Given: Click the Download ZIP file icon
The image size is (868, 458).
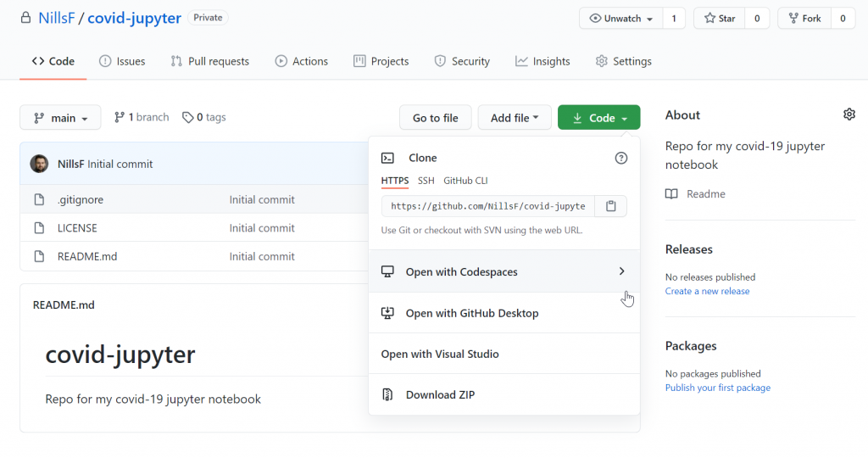Looking at the screenshot, I should pos(387,395).
